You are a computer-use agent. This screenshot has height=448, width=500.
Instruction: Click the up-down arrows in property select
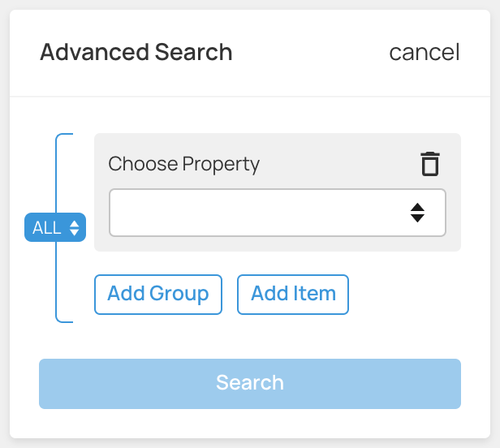pyautogui.click(x=417, y=213)
